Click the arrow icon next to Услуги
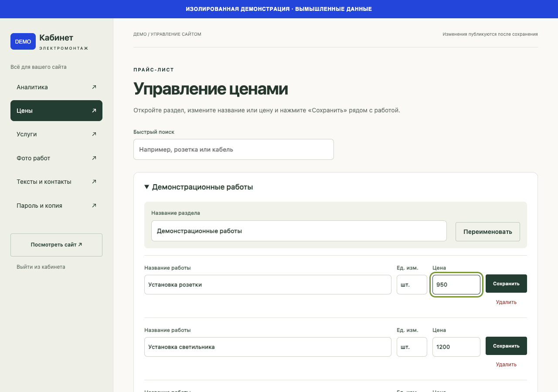558x392 pixels. coord(94,134)
